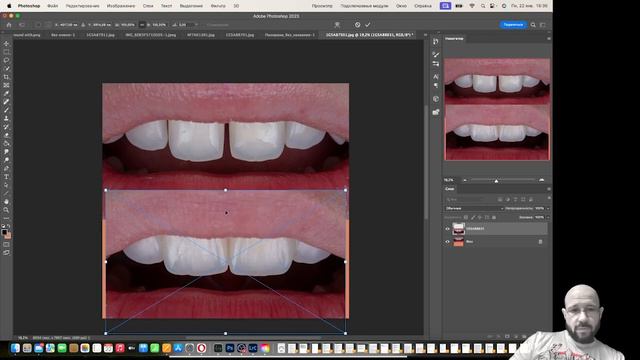The width and height of the screenshot is (640, 360).
Task: Select the Hand tool
Action: [6, 202]
